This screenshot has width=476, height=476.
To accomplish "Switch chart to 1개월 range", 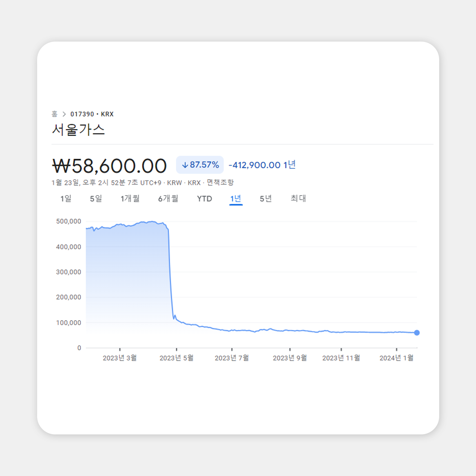I will tap(130, 199).
